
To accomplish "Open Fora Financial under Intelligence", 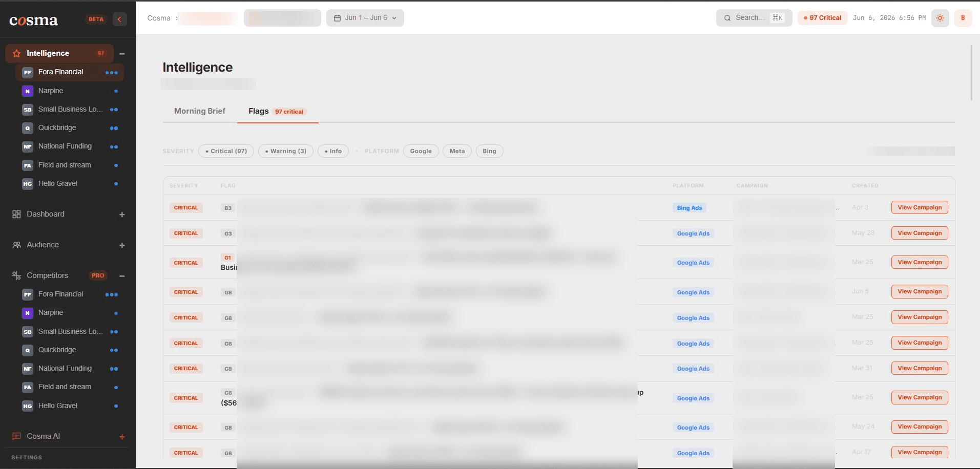I will tap(70, 72).
